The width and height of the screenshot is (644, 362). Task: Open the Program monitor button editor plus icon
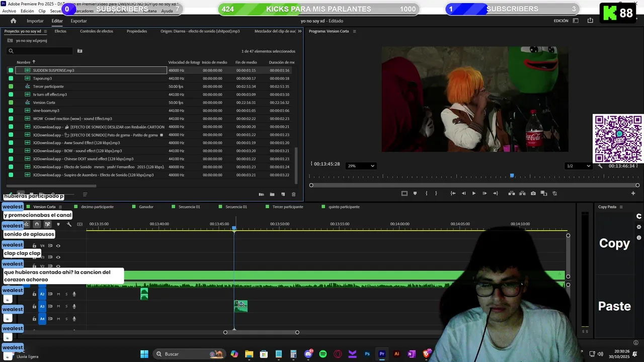(633, 193)
